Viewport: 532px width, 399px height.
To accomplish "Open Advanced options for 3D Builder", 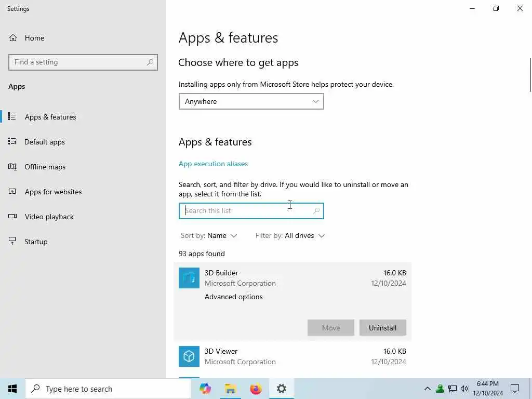I will (x=233, y=297).
